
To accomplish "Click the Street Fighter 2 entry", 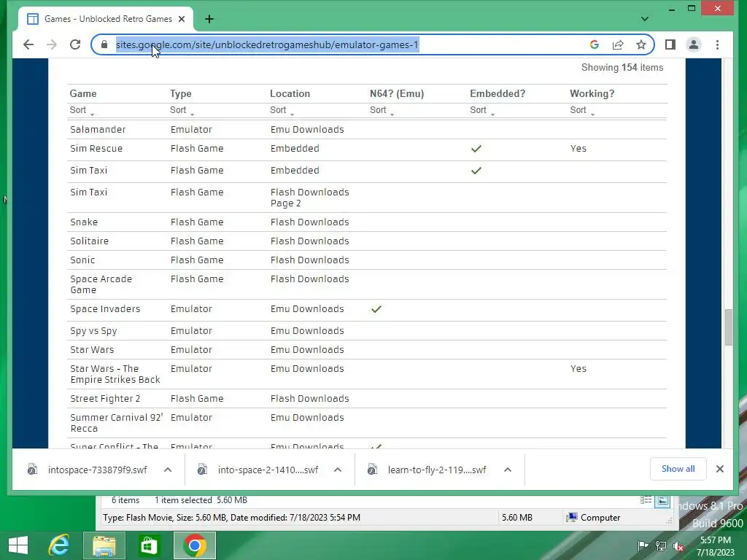I will [105, 399].
